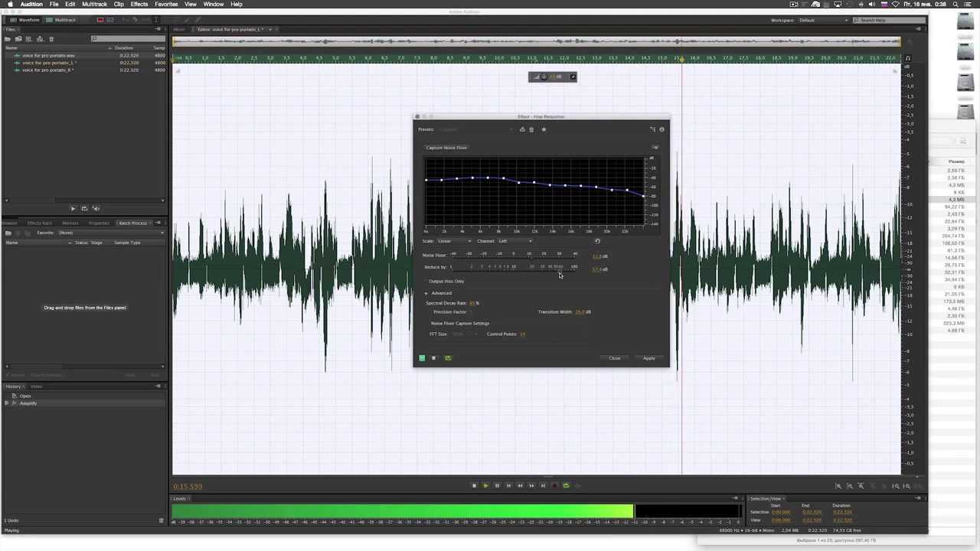Open Channel dropdown set to Left
The height and width of the screenshot is (551, 980).
(x=514, y=241)
